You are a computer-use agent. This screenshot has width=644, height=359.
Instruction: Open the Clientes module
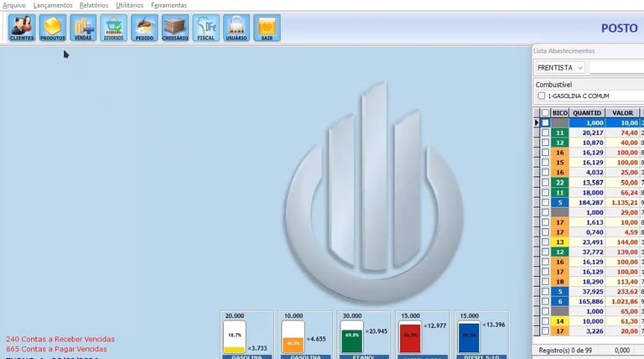pyautogui.click(x=22, y=28)
